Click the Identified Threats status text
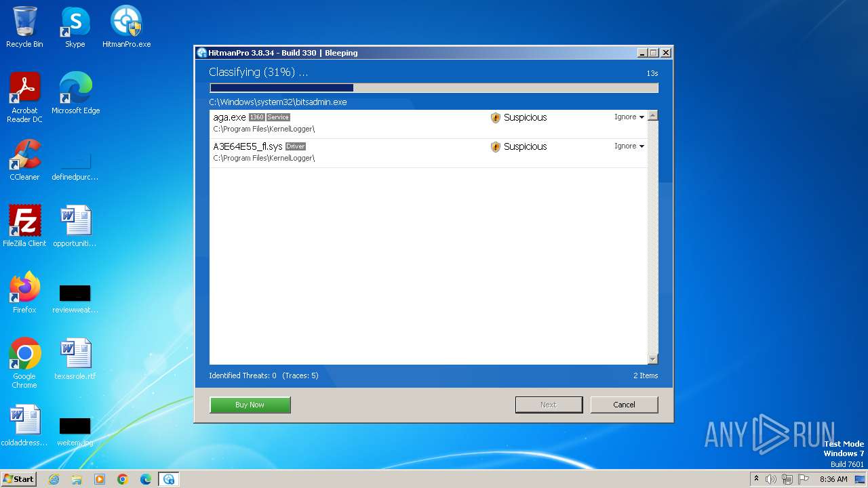The height and width of the screenshot is (488, 868). 264,375
